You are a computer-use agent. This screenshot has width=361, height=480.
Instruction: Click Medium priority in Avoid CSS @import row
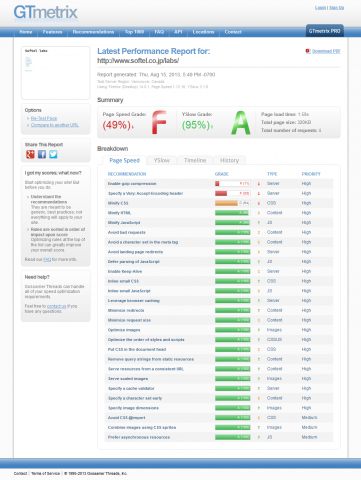tap(309, 418)
